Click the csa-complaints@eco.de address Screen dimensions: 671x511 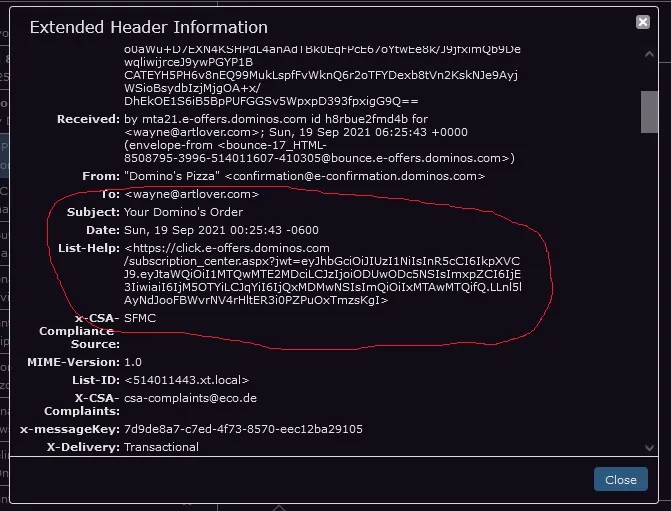pyautogui.click(x=190, y=398)
